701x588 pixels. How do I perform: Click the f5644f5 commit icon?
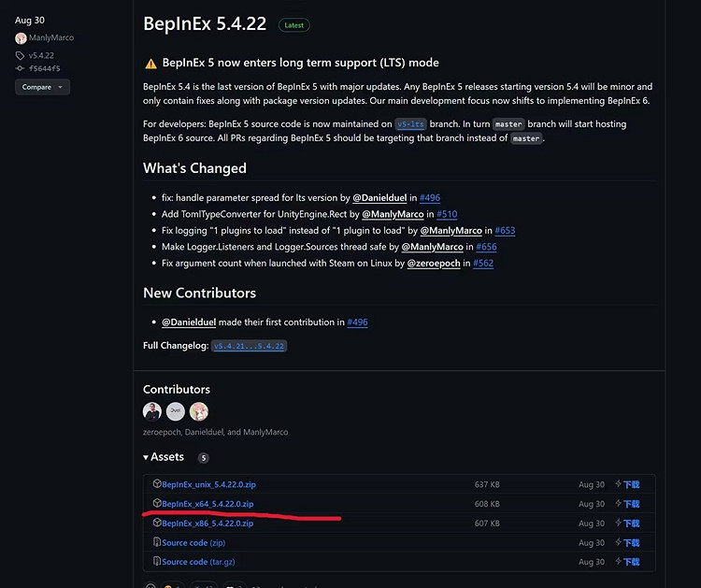21,67
